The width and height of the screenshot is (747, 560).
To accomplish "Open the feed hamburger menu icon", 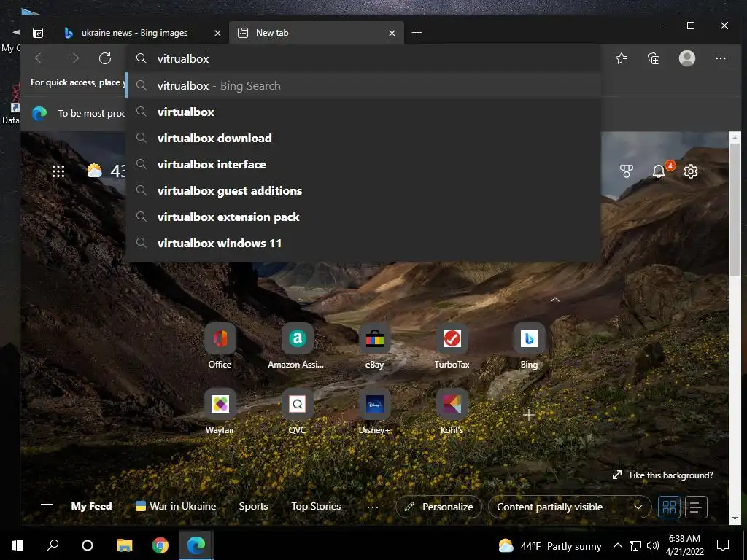I will tap(47, 507).
